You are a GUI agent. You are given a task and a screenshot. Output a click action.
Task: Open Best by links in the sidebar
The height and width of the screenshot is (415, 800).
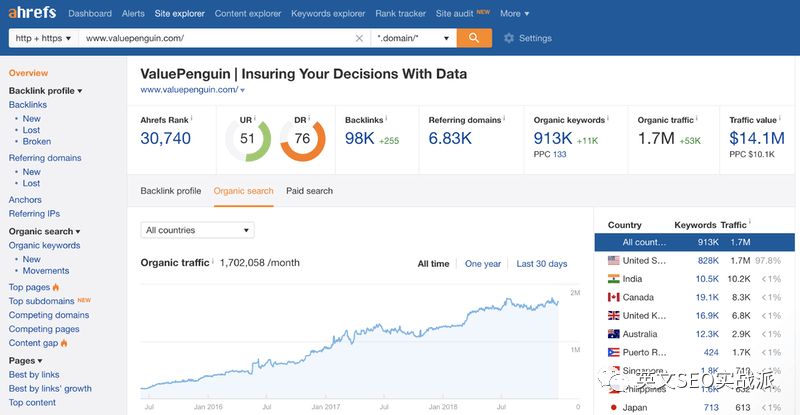(34, 375)
